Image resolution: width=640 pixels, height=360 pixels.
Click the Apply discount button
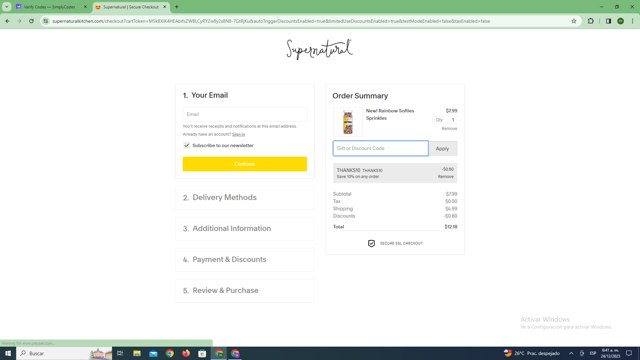[x=442, y=149]
